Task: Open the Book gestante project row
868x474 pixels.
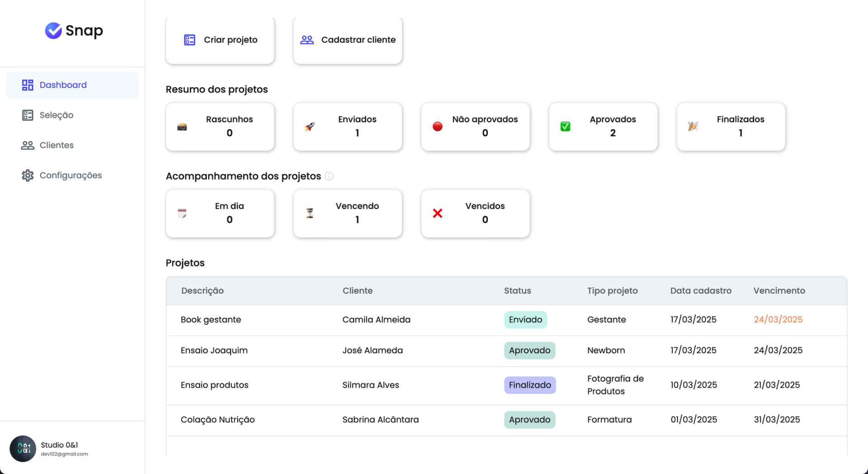Action: pyautogui.click(x=506, y=320)
